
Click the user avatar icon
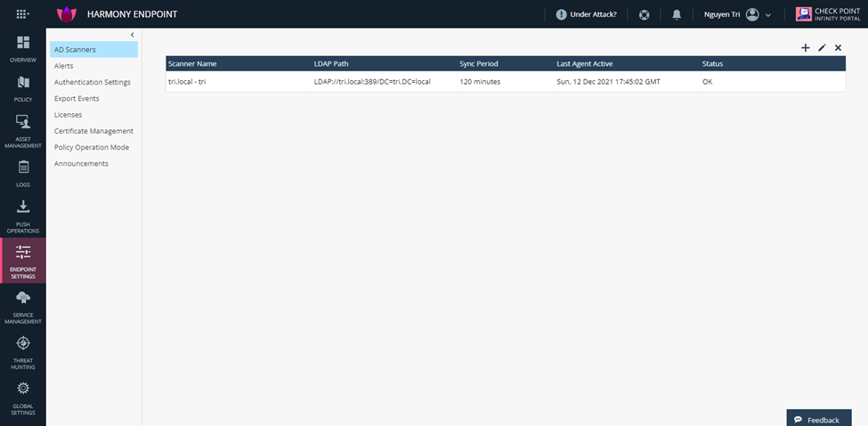tap(752, 14)
